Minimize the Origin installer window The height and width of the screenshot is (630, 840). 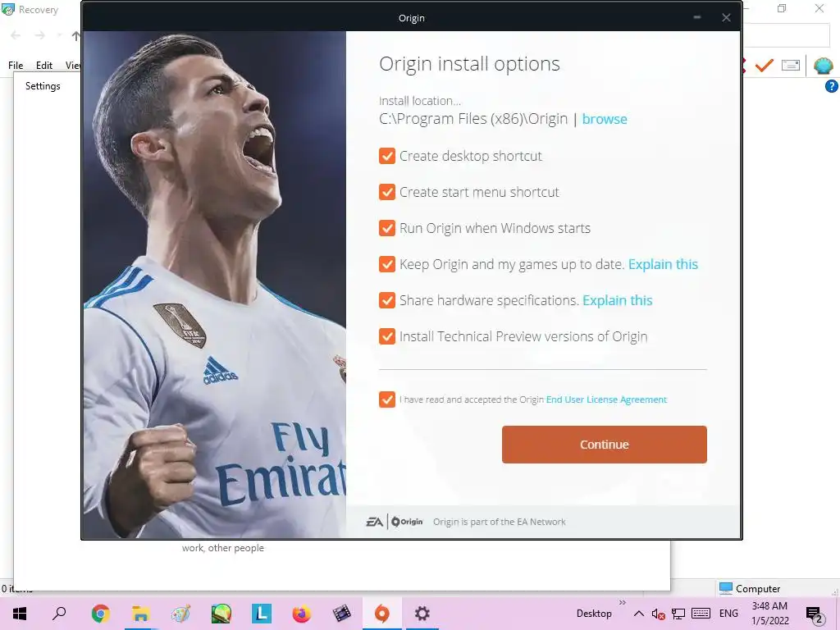pos(697,18)
